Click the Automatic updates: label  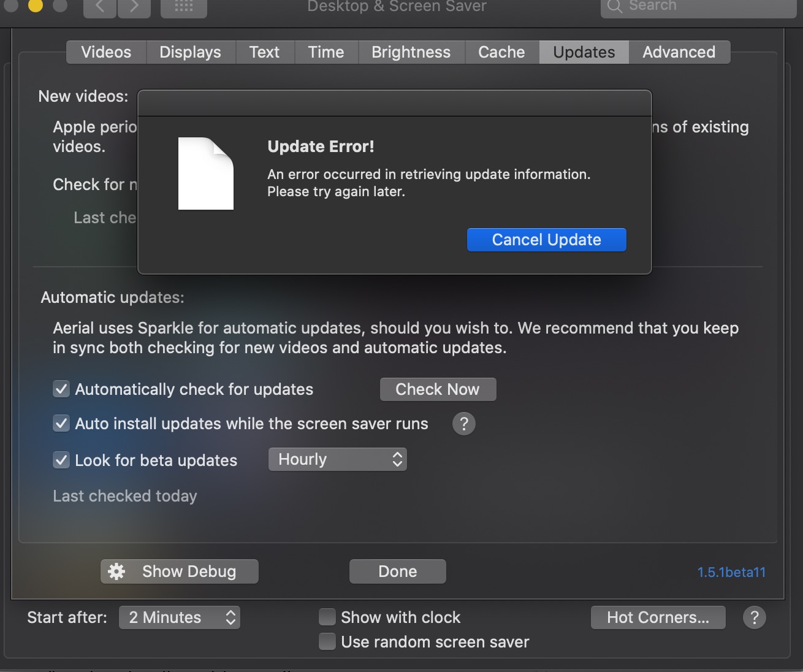112,297
